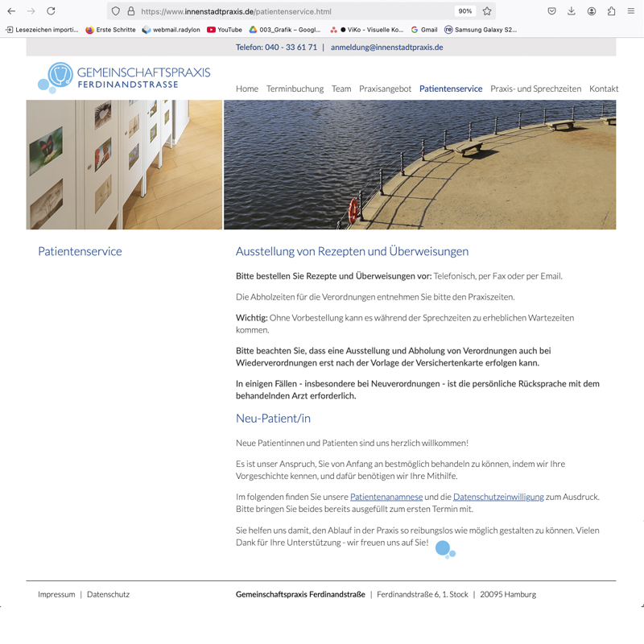
Task: Open the YouTube bookmark
Action: 225,30
